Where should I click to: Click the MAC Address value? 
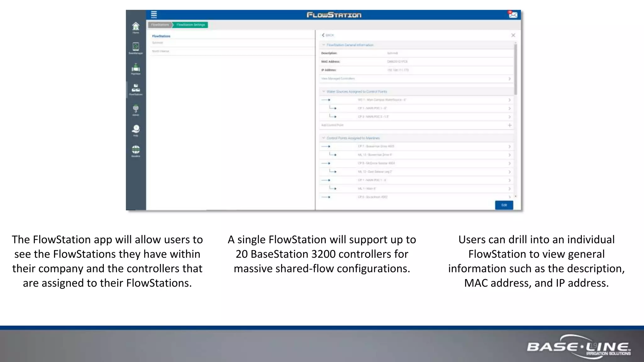pyautogui.click(x=397, y=62)
